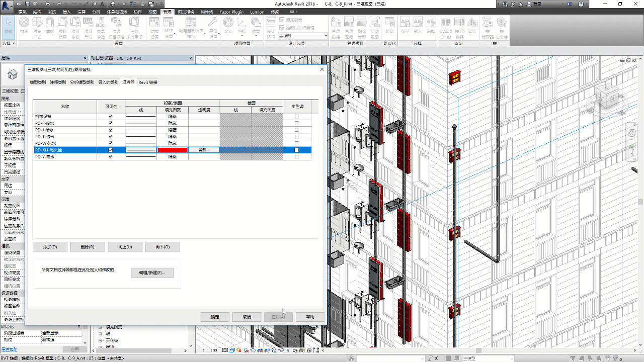Open 项目信息 (Project Information) in the ribbon
644x362 pixels.
62,28
